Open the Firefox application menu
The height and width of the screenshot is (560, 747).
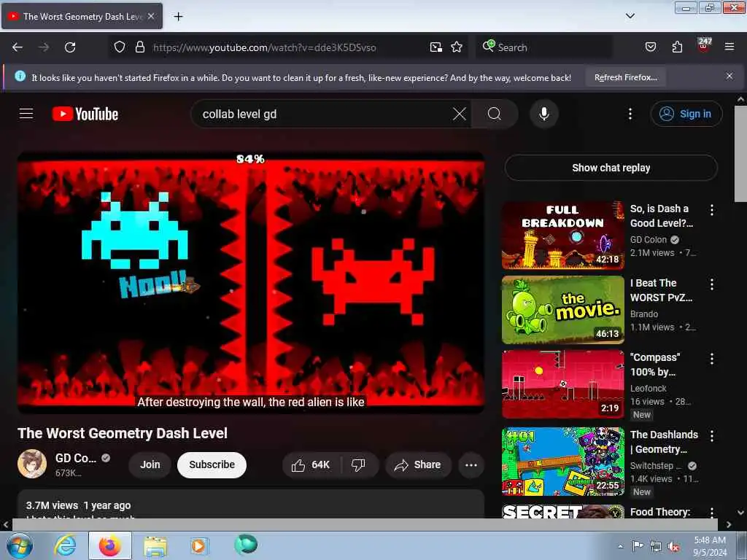[729, 47]
